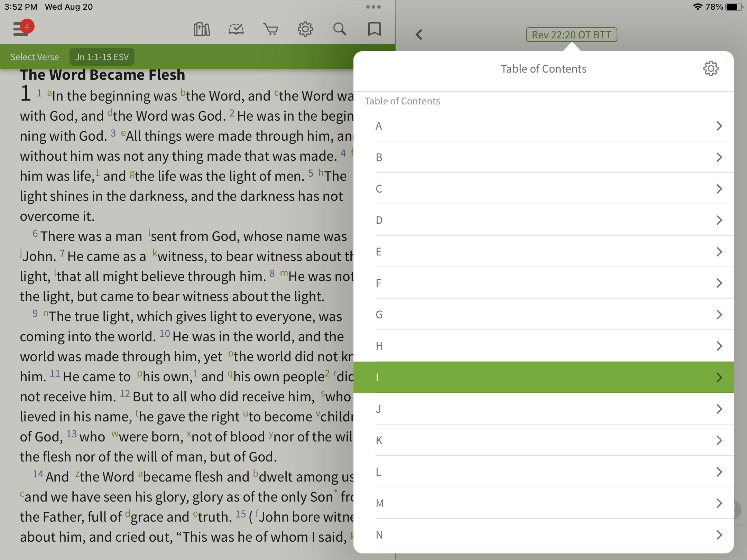
Task: Tap the Select Verse label
Action: point(35,57)
